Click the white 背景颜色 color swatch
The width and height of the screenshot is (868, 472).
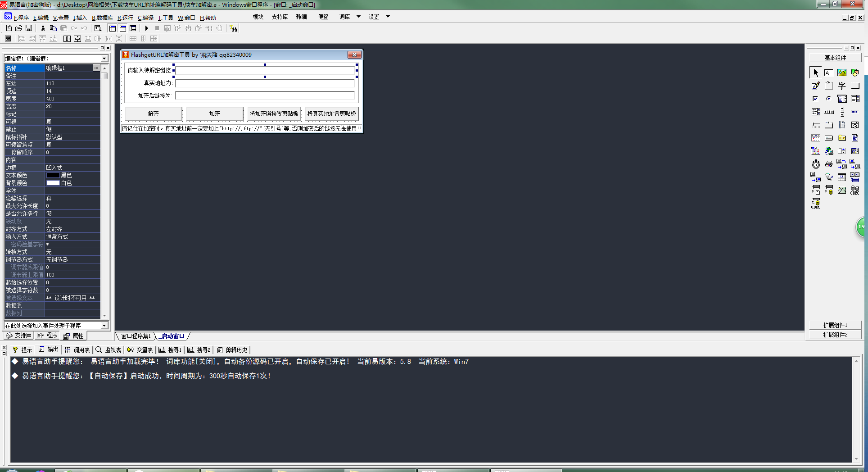click(x=53, y=183)
